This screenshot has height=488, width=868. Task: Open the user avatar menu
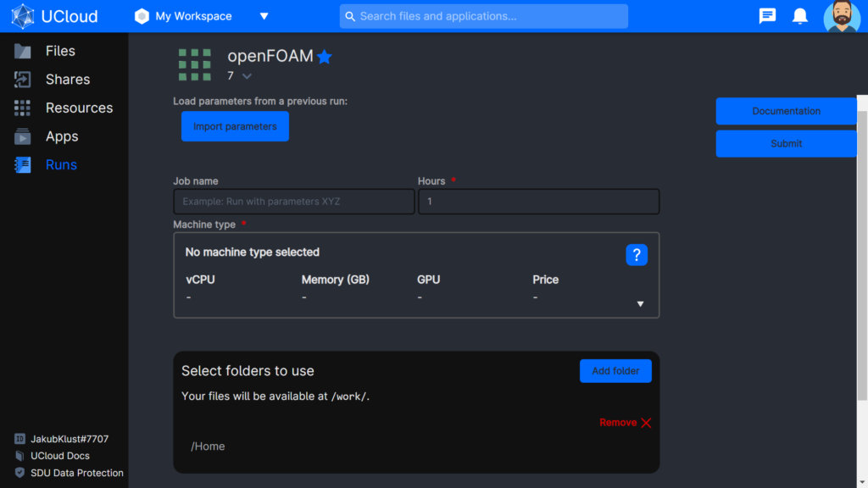pos(842,16)
